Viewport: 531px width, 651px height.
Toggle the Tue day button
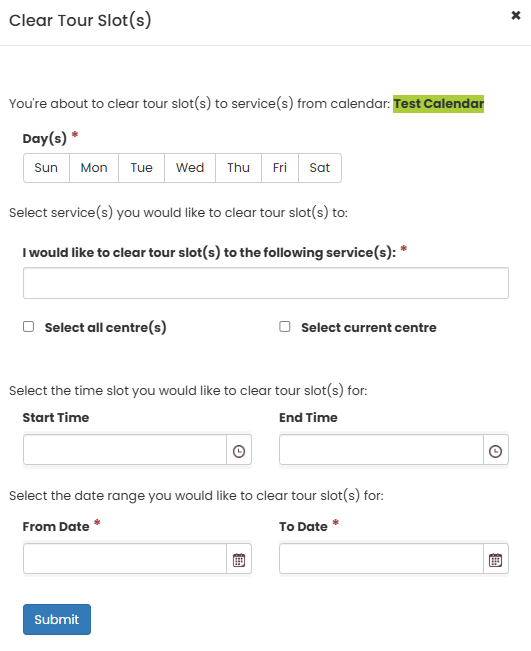pyautogui.click(x=142, y=168)
